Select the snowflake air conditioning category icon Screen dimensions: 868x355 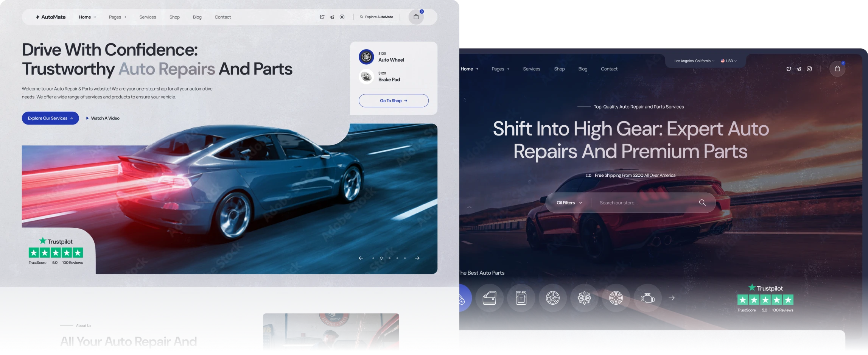coord(584,298)
